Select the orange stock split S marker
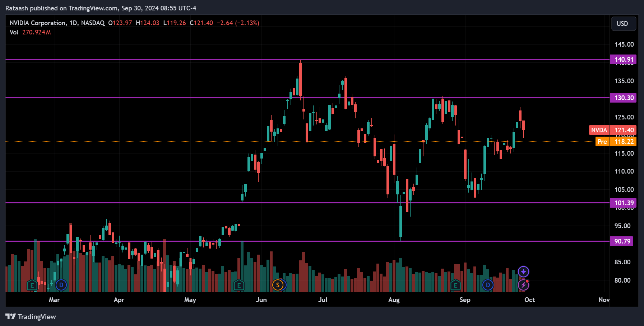The width and height of the screenshot is (644, 326). (x=278, y=285)
